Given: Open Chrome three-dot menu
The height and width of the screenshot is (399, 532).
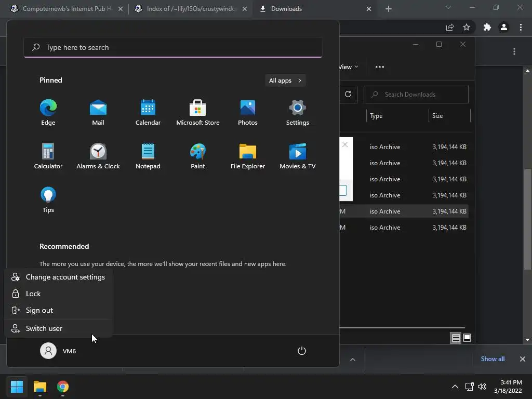Looking at the screenshot, I should [x=521, y=27].
